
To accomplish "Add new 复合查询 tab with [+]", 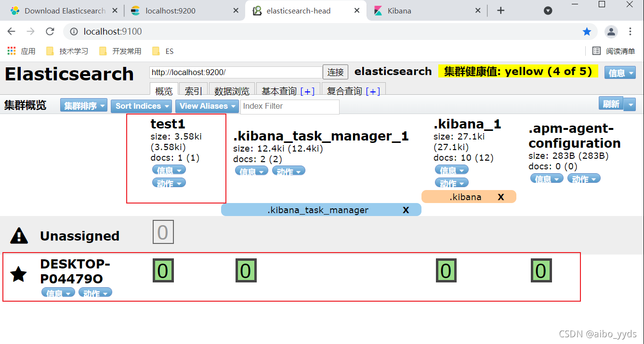I will (x=373, y=91).
